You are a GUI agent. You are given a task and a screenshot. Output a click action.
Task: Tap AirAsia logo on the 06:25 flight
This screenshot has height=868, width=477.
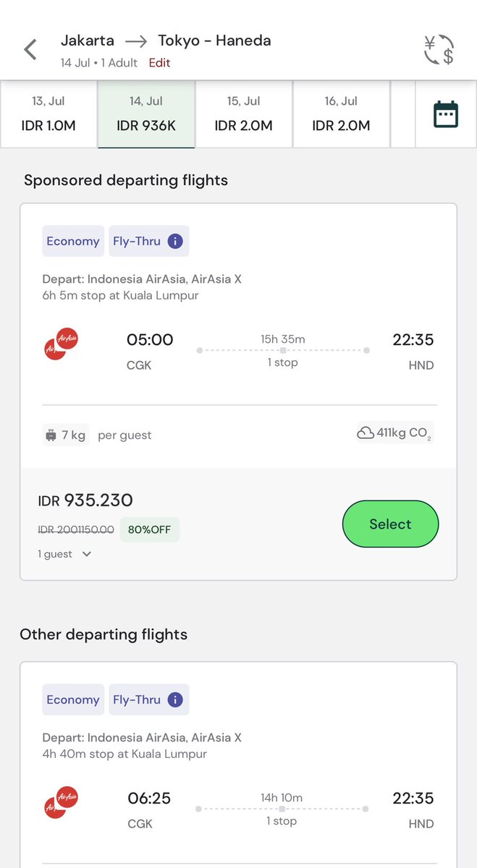[62, 802]
